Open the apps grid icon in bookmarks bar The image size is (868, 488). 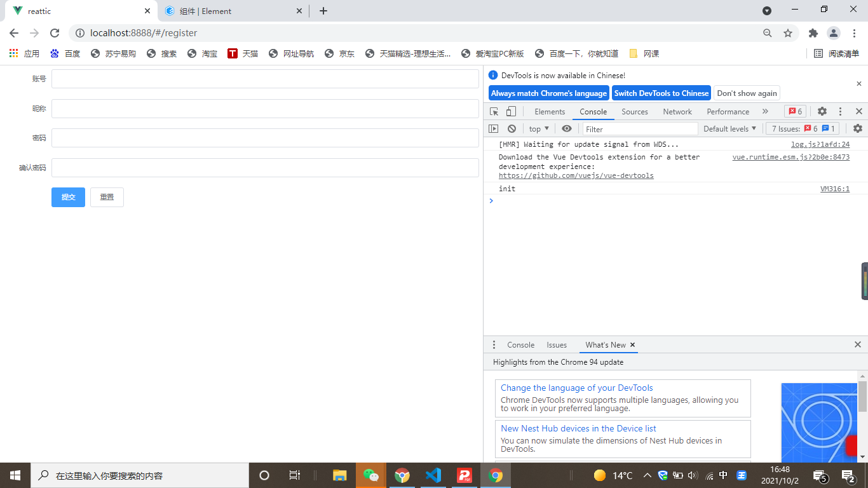[x=13, y=53]
